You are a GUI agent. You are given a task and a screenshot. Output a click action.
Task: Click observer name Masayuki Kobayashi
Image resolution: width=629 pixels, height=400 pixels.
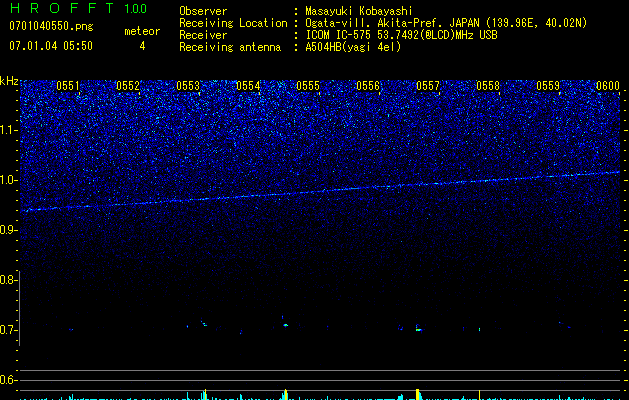click(359, 11)
